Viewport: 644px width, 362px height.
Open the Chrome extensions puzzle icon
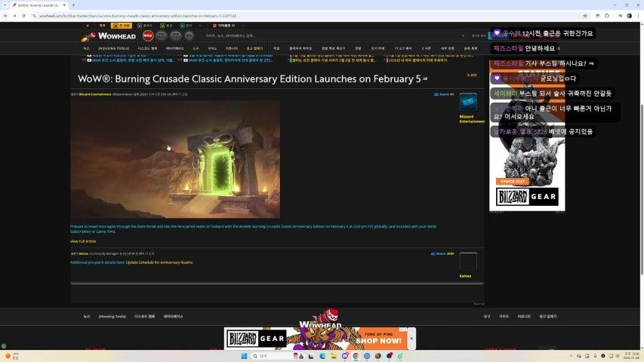pyautogui.click(x=606, y=16)
